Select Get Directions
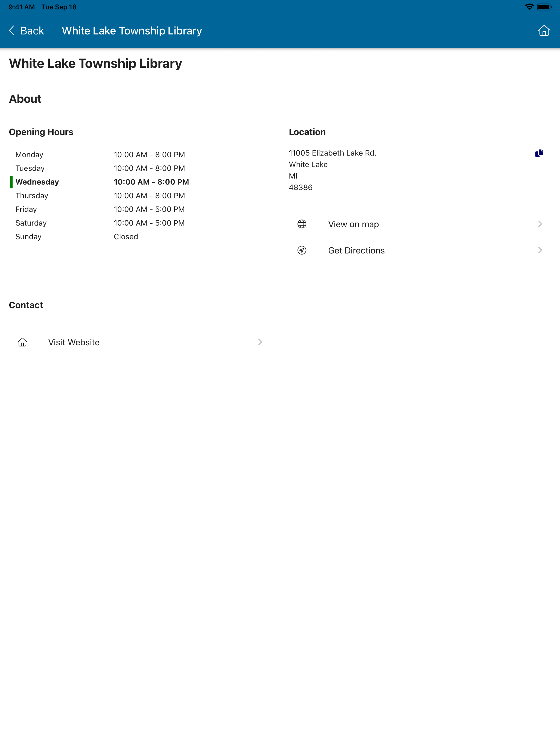The height and width of the screenshot is (747, 560). click(x=420, y=250)
